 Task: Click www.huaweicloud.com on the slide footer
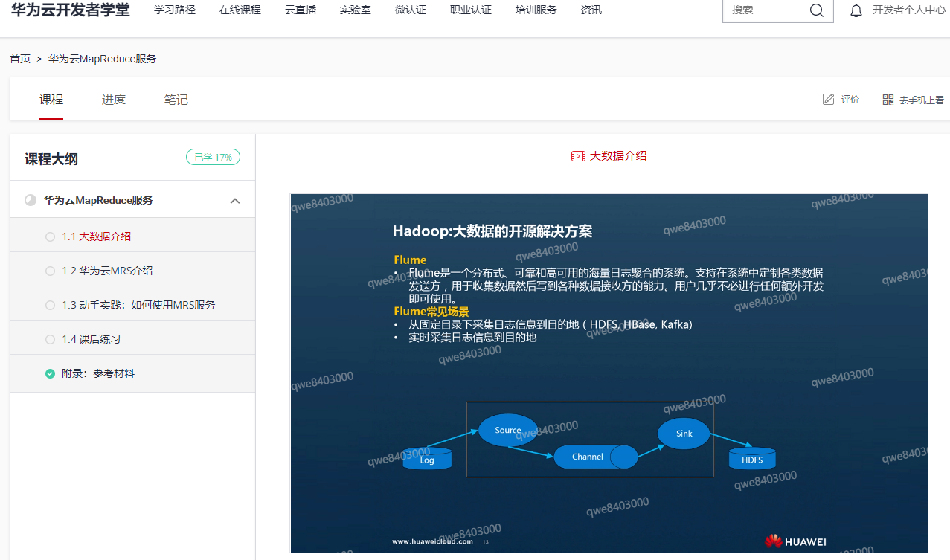(433, 542)
